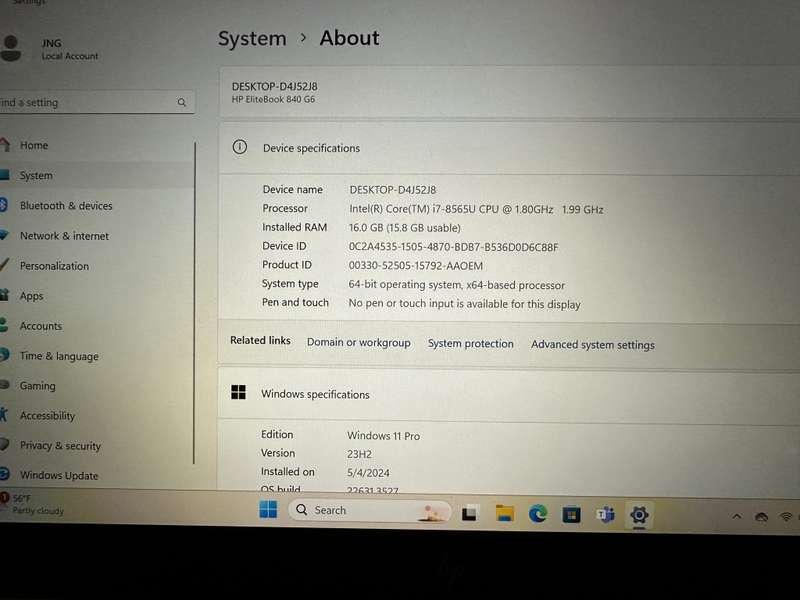Click the Find a setting search field
The height and width of the screenshot is (600, 800).
click(x=96, y=103)
